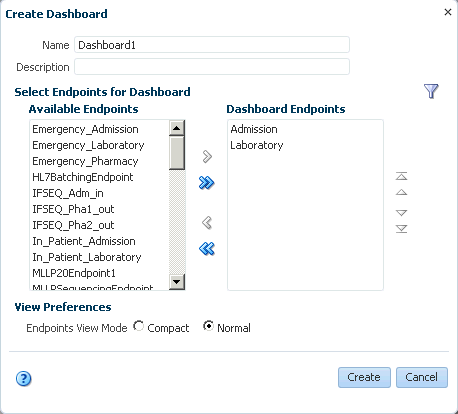Move selected dashboard endpoint to top
The height and width of the screenshot is (414, 458).
click(x=401, y=176)
